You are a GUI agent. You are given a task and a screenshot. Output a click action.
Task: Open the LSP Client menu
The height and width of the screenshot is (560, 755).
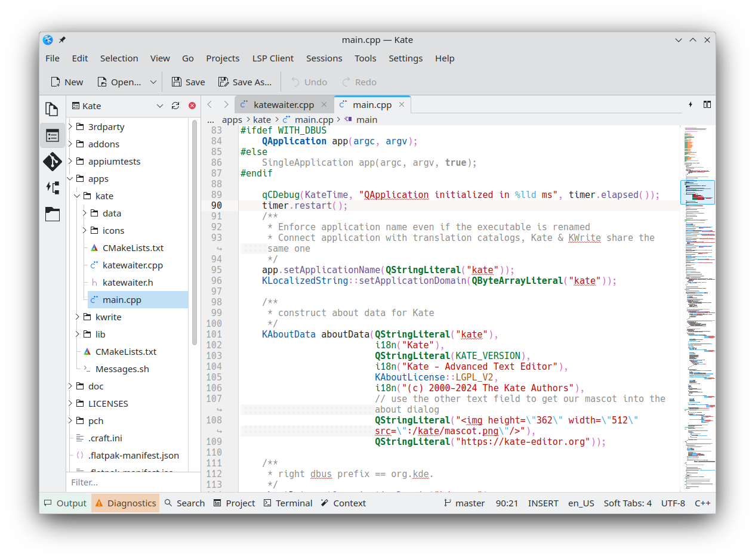[x=273, y=58]
